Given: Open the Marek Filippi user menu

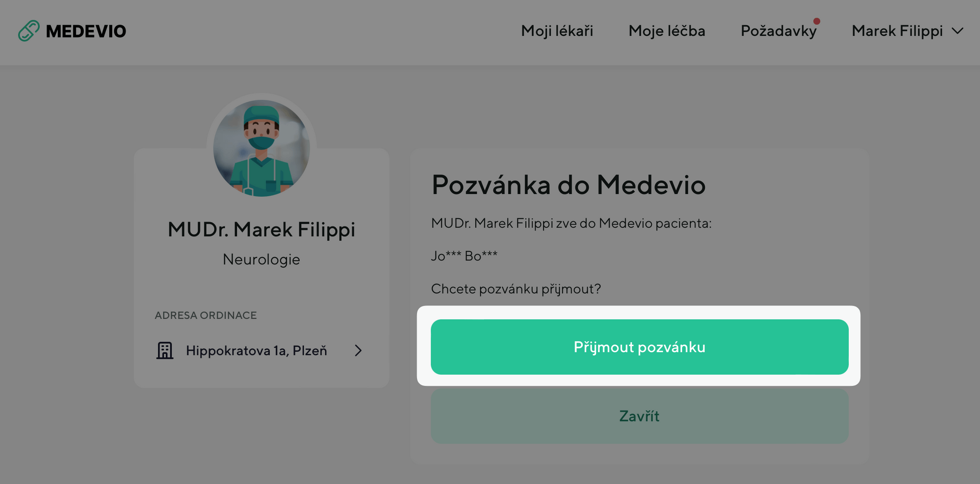Looking at the screenshot, I should (897, 31).
